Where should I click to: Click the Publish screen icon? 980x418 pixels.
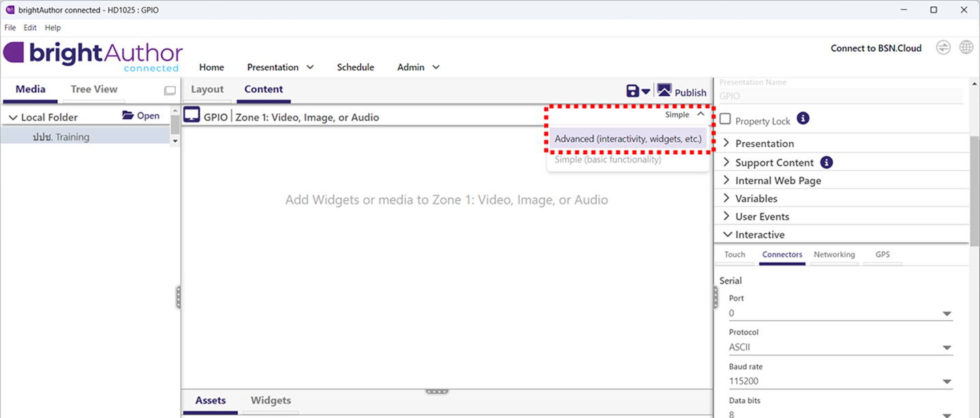tap(664, 89)
